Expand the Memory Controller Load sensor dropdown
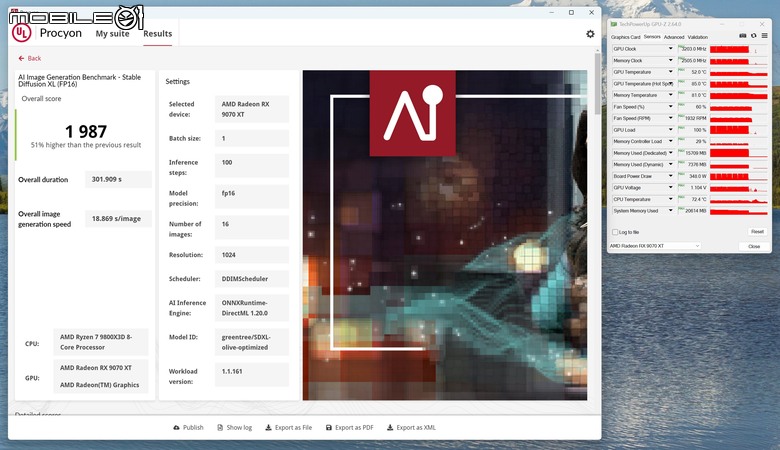This screenshot has width=780, height=450. pyautogui.click(x=671, y=141)
